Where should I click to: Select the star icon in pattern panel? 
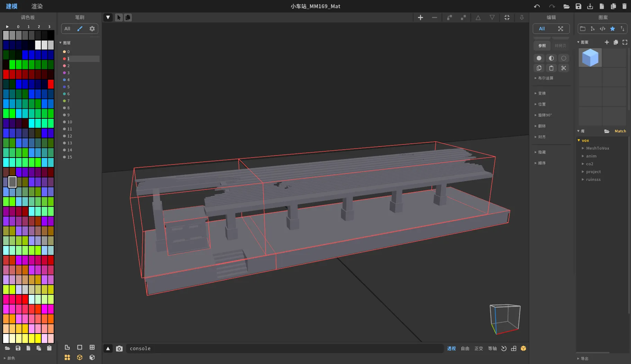point(612,29)
